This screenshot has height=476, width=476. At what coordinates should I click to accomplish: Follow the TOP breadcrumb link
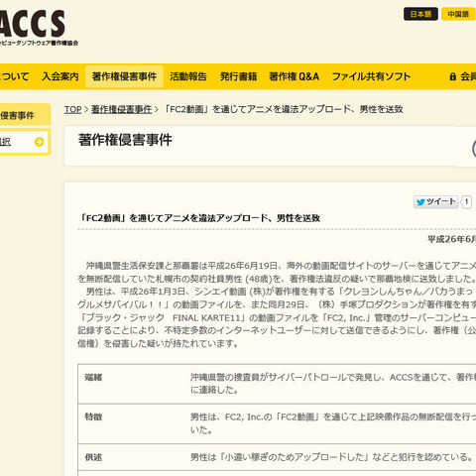click(72, 109)
